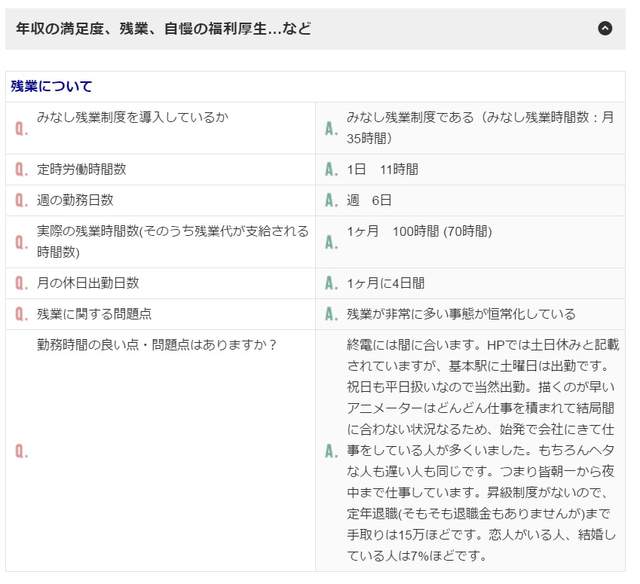Click the Q icon next to 実際の残業時間数
The width and height of the screenshot is (640, 584).
coord(21,242)
